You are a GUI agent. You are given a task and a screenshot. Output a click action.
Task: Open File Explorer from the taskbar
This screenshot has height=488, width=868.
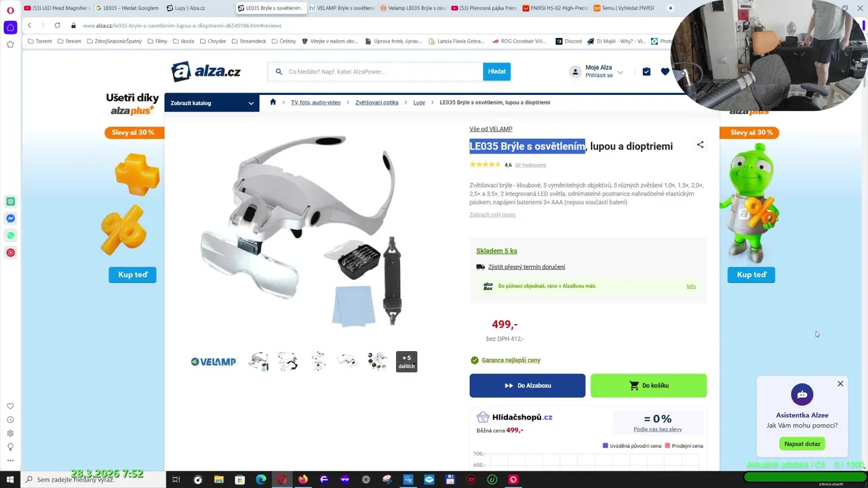[218, 479]
